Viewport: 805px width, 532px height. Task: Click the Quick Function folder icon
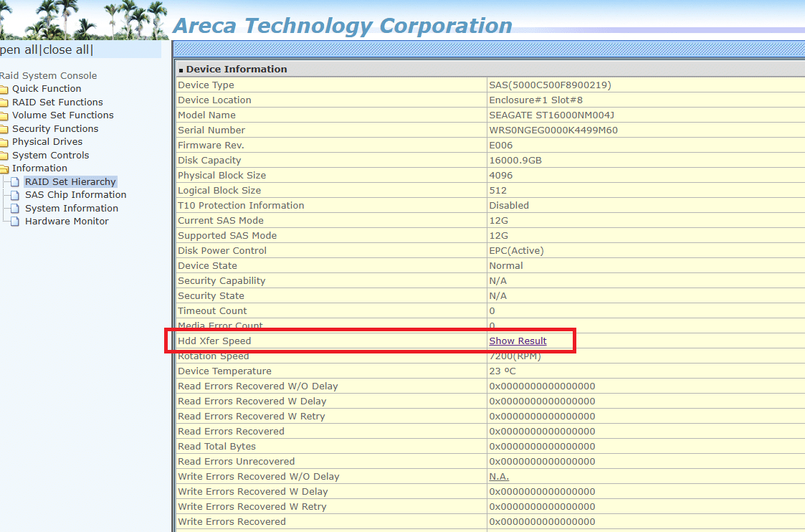tap(4, 89)
